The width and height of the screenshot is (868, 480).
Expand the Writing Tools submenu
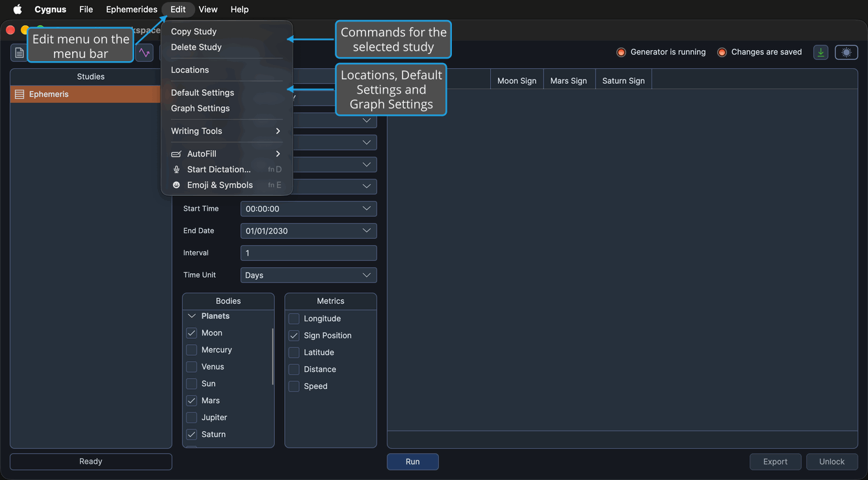227,131
